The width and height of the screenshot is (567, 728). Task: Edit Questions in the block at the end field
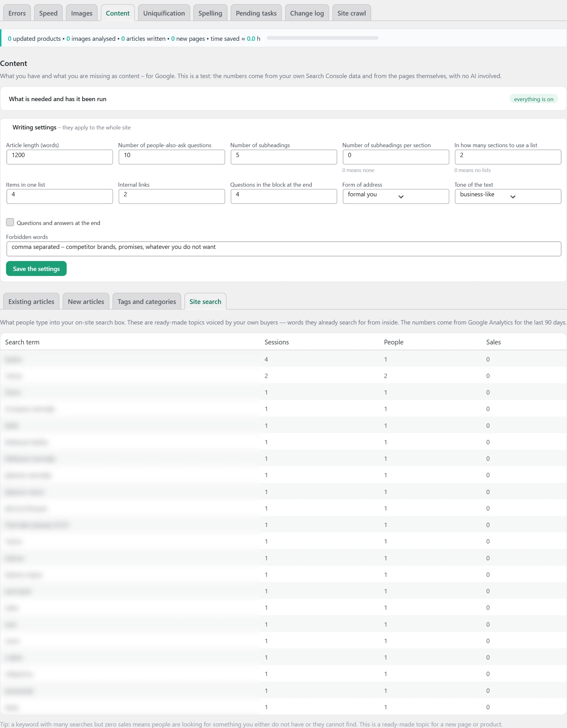284,196
